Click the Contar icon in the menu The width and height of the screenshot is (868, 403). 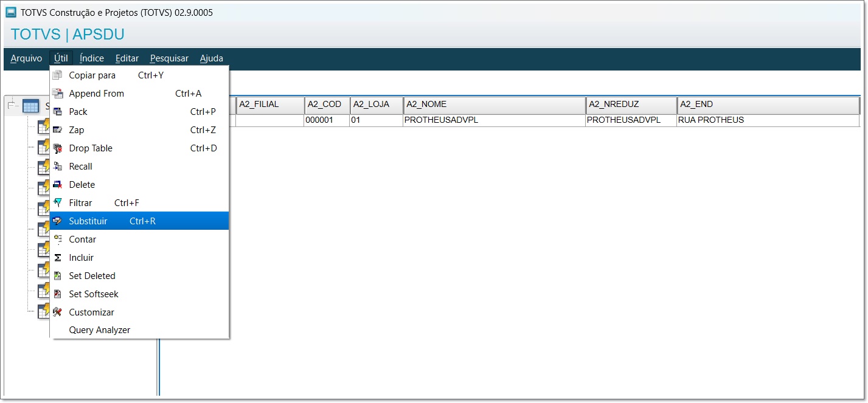(57, 239)
